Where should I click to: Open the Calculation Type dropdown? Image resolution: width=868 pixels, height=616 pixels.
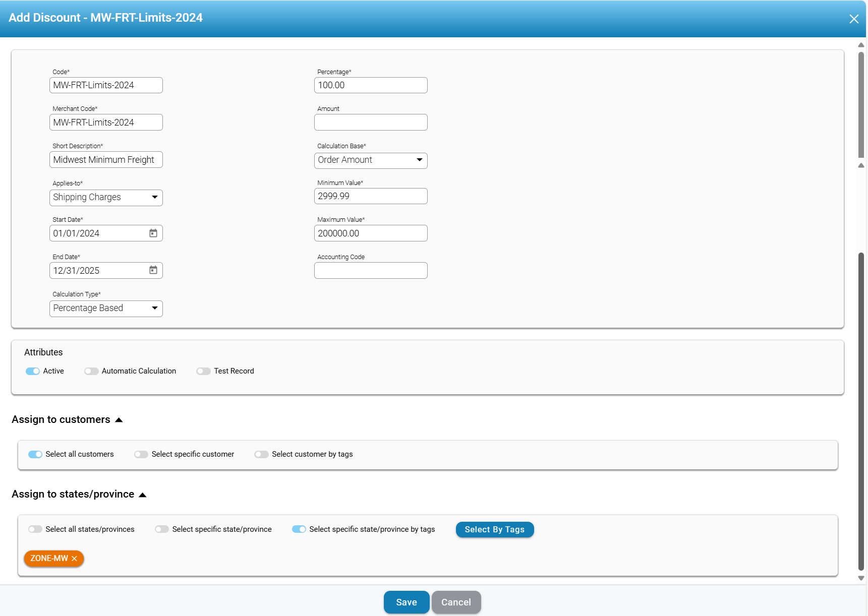point(106,308)
